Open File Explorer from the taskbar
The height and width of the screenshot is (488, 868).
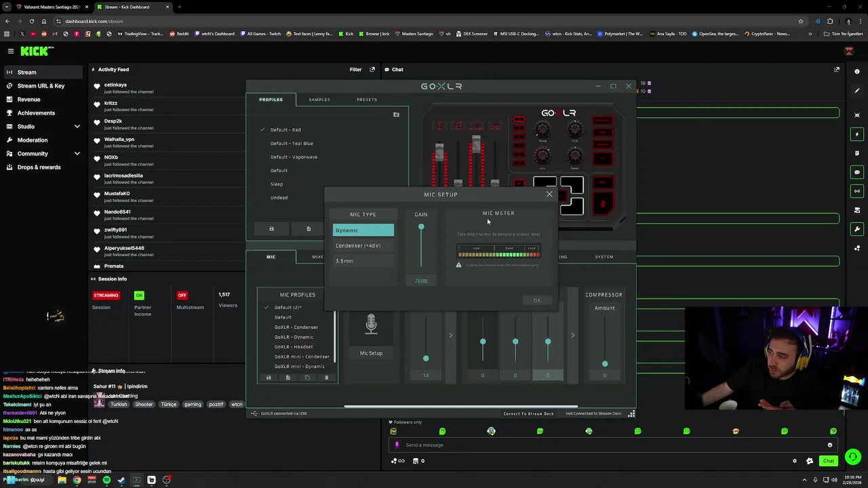click(x=62, y=480)
